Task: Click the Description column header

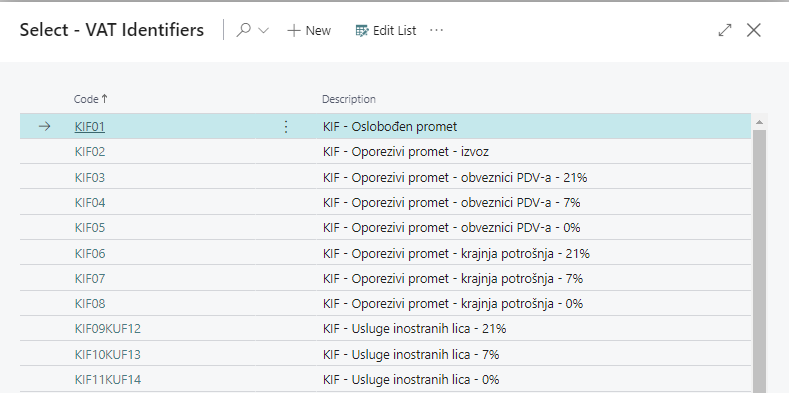Action: [349, 99]
